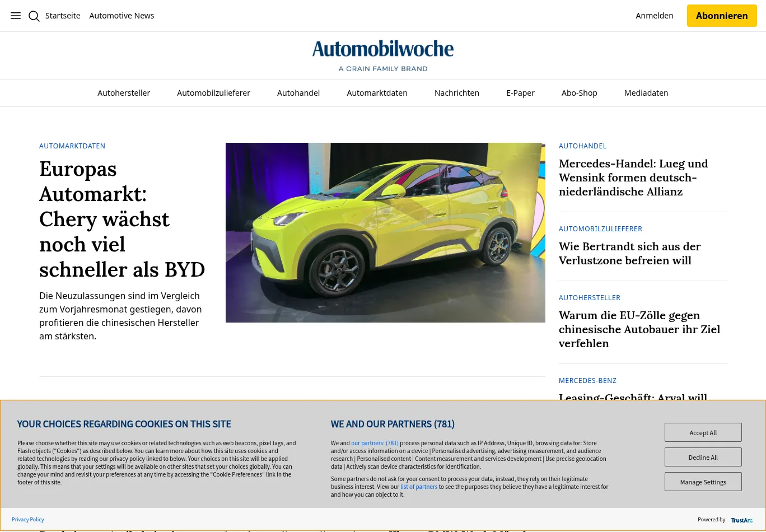The width and height of the screenshot is (766, 532).
Task: Decline All cookies
Action: pos(703,457)
